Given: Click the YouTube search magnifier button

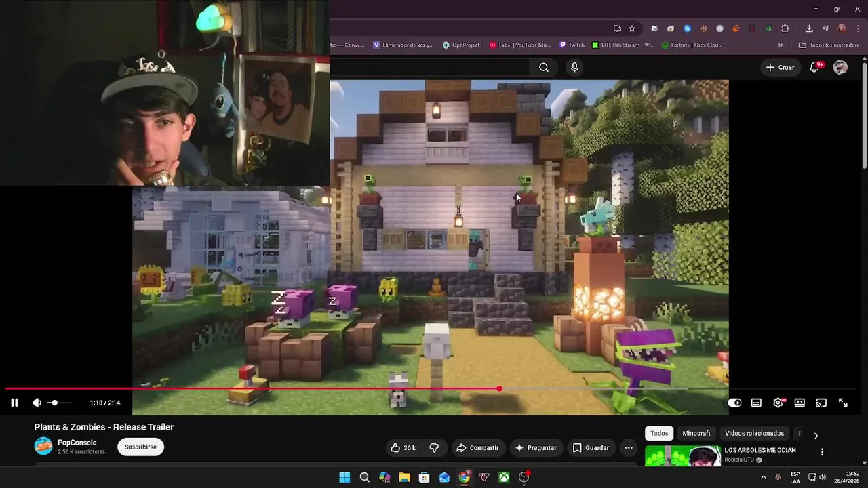Looking at the screenshot, I should pos(544,67).
